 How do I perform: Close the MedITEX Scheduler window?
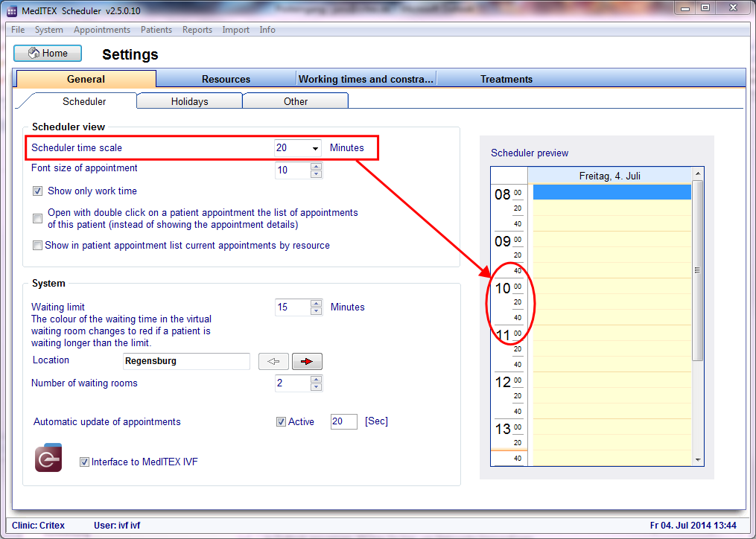(x=734, y=8)
